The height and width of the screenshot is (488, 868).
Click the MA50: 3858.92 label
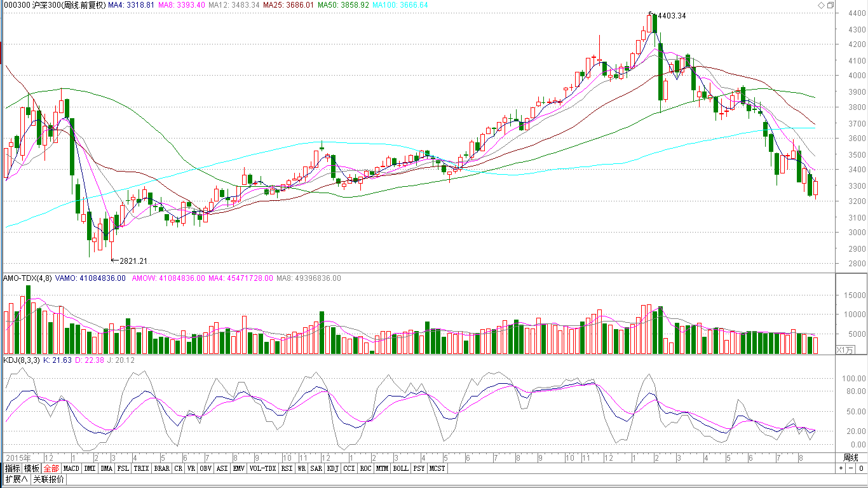343,4
